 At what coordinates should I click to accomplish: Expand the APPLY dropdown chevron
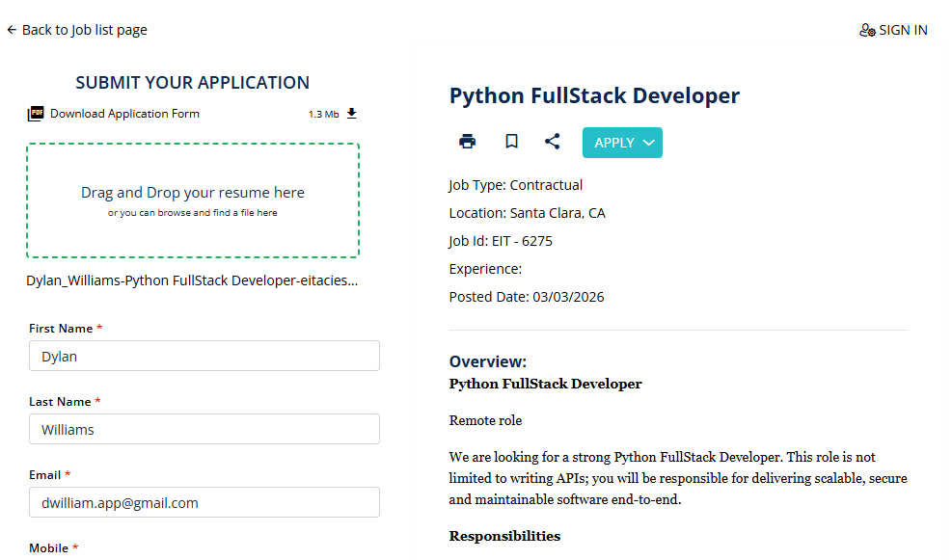[x=649, y=143]
